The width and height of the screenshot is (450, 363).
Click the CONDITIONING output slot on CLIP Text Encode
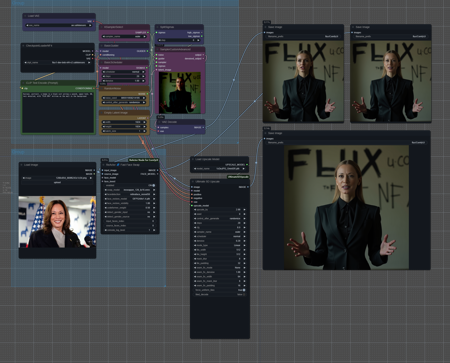click(x=95, y=88)
